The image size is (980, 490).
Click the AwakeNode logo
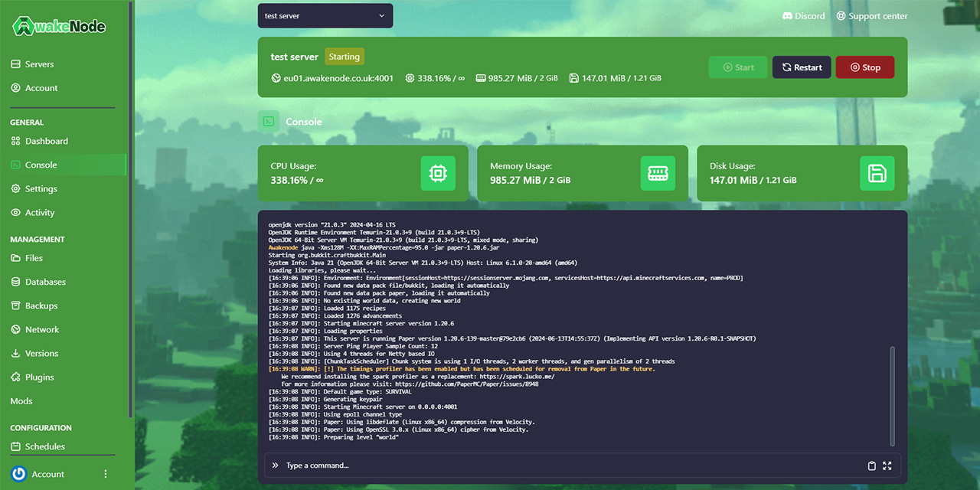[x=59, y=26]
